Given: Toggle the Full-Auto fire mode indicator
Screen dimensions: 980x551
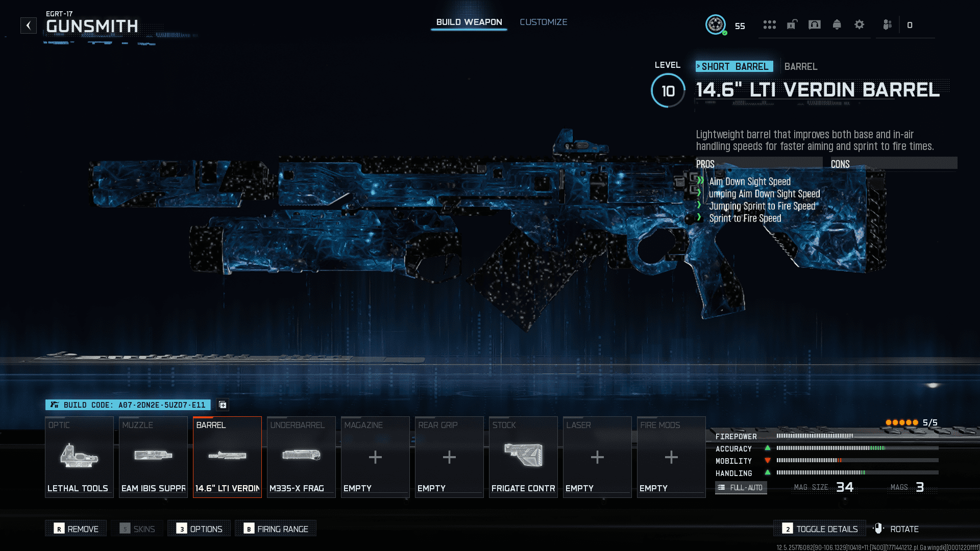Looking at the screenshot, I should click(x=741, y=488).
